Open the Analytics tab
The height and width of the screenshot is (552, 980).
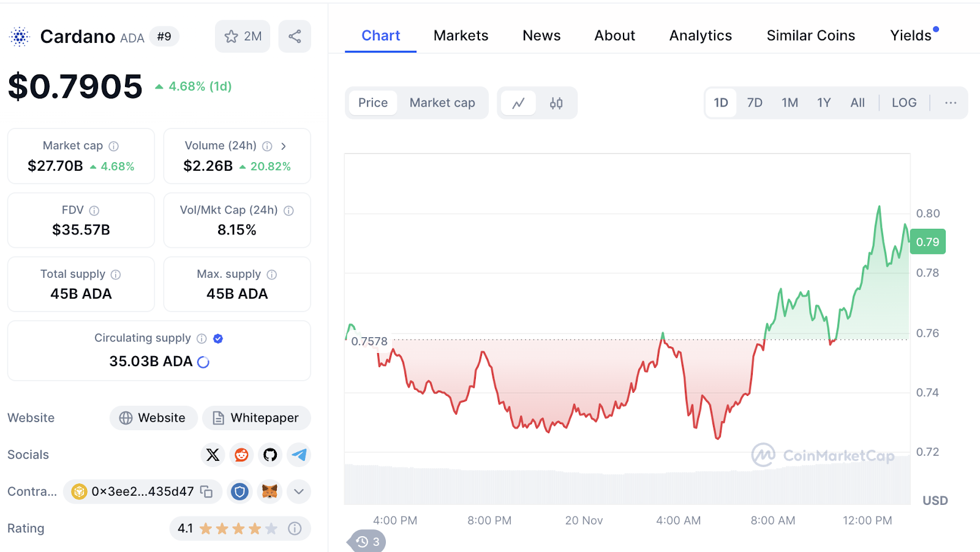pyautogui.click(x=700, y=35)
